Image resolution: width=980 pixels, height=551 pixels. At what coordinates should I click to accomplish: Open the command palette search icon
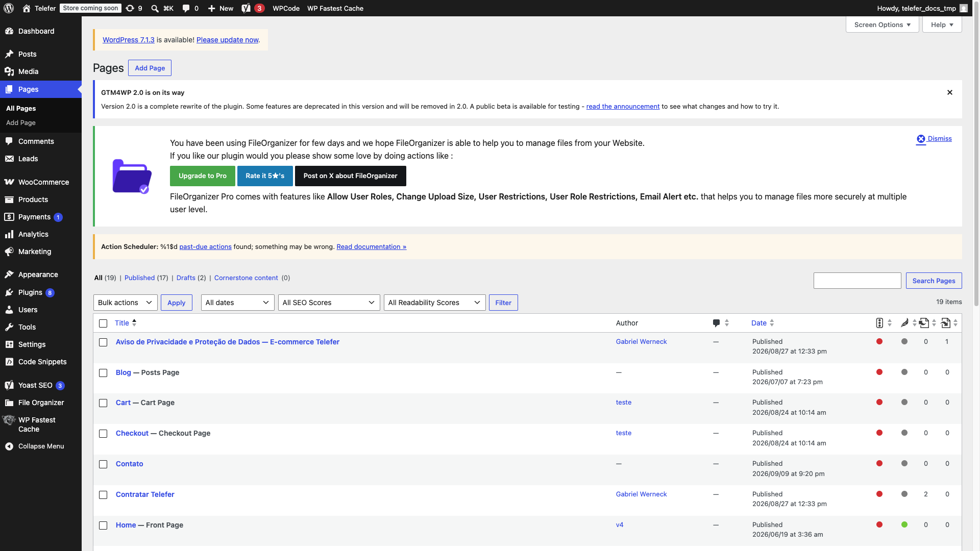click(162, 8)
